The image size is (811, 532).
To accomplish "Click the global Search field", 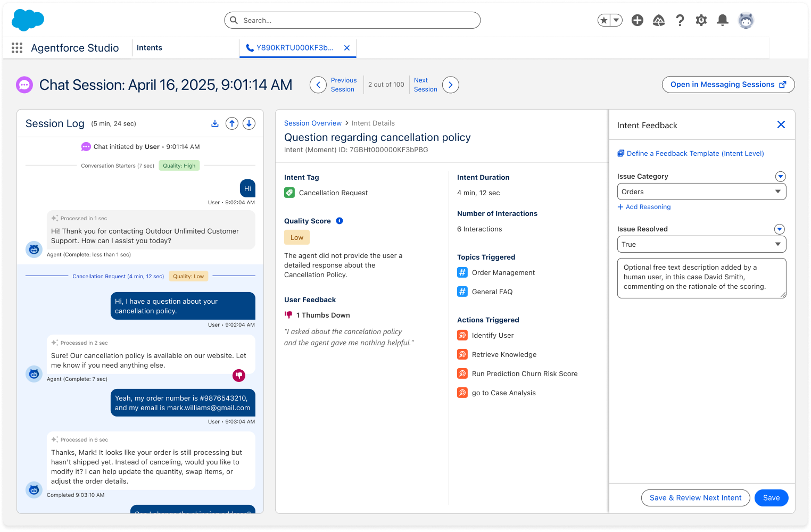I will 352,20.
